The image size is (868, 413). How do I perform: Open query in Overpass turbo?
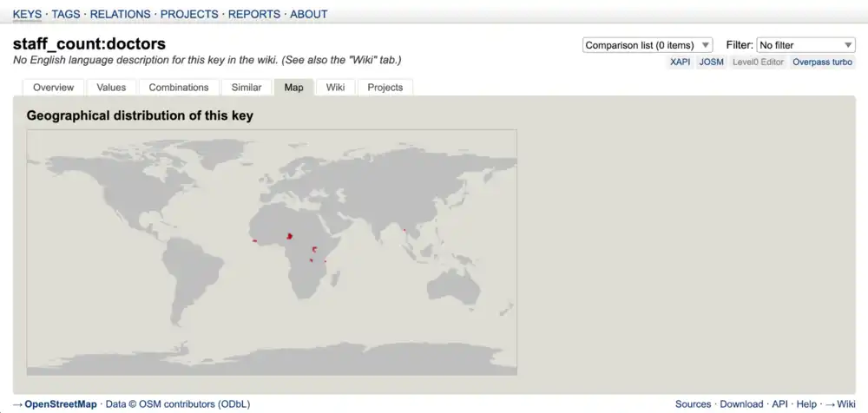[822, 62]
